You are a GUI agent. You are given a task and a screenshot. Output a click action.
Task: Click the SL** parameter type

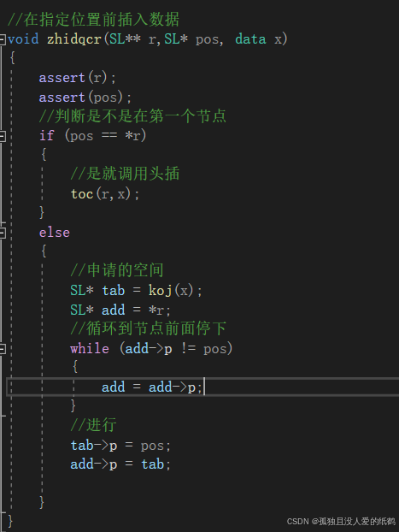click(125, 39)
